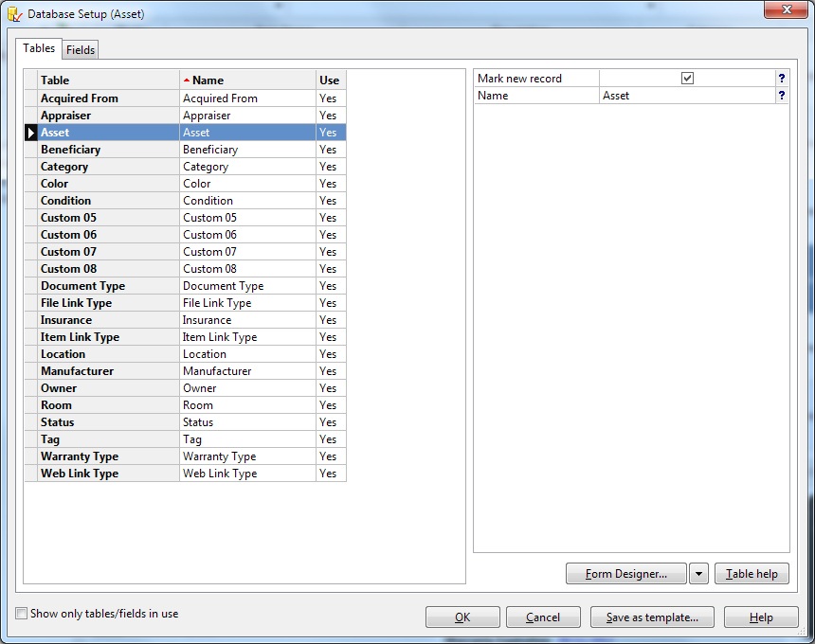815x644 pixels.
Task: Open the Form Designer
Action: tap(627, 573)
